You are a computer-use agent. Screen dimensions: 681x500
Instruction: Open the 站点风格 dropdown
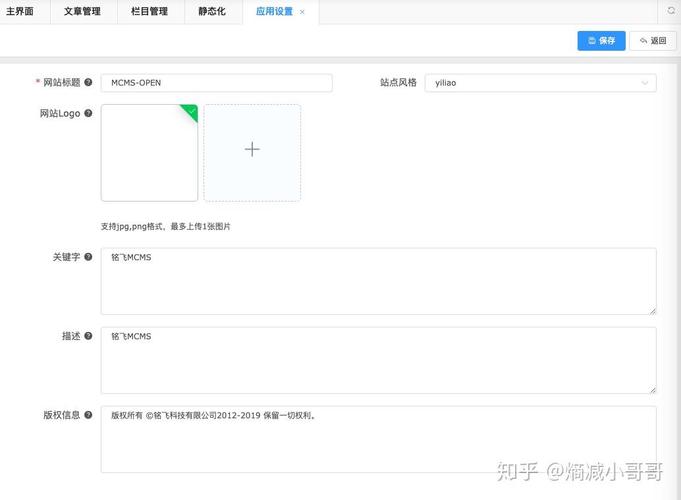click(x=540, y=83)
